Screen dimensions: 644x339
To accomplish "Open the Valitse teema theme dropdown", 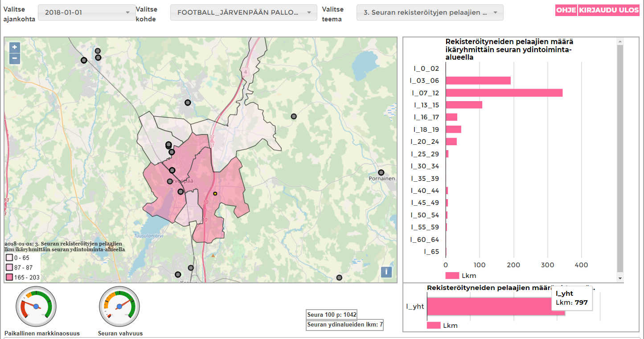I will click(x=430, y=12).
